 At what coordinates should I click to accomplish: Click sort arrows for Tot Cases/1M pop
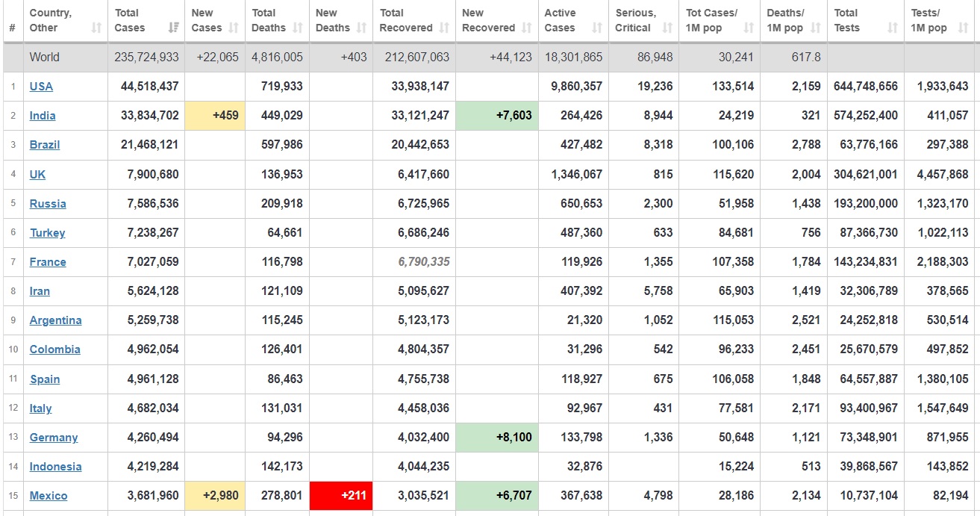coord(749,28)
